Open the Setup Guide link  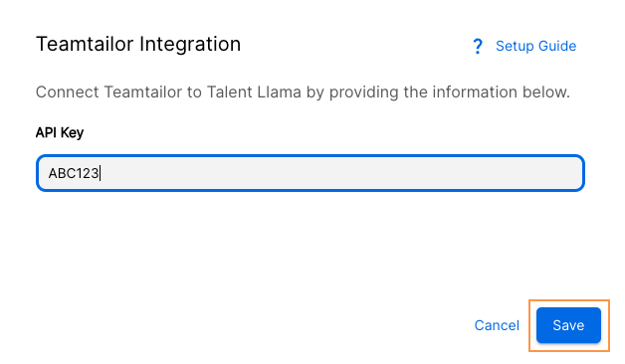click(535, 46)
